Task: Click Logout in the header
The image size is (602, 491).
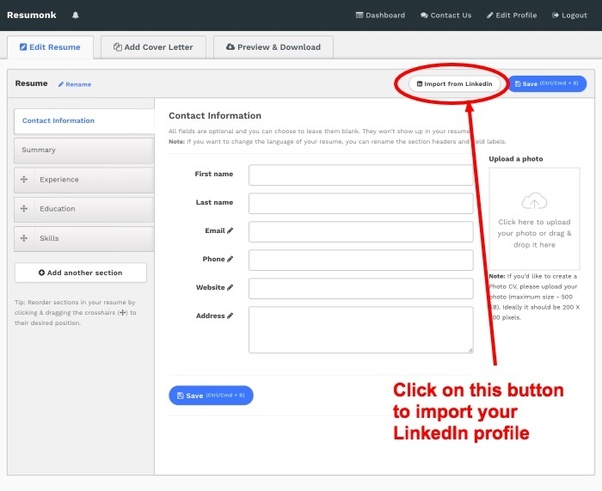Action: coord(569,15)
